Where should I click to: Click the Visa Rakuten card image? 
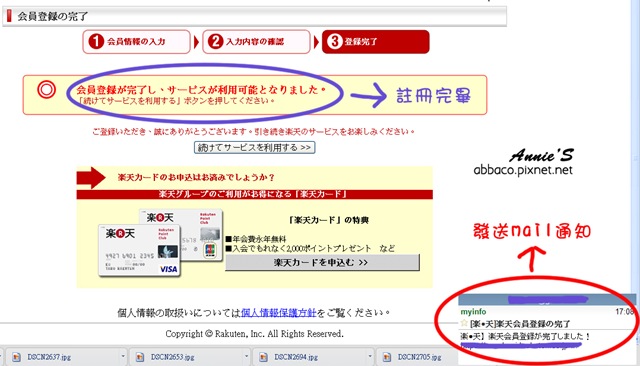(x=140, y=251)
